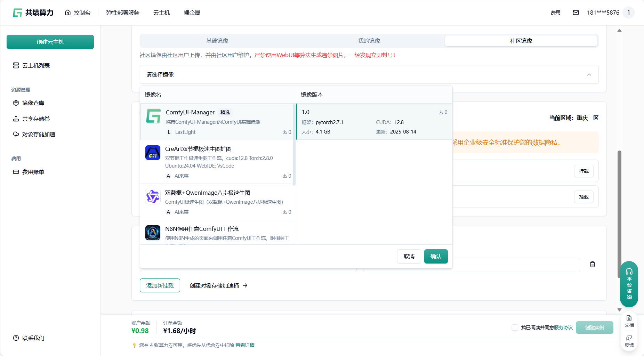Screen dimensions: 644x356
Task: Click the page scrollbar up arrow
Action: coord(619,31)
